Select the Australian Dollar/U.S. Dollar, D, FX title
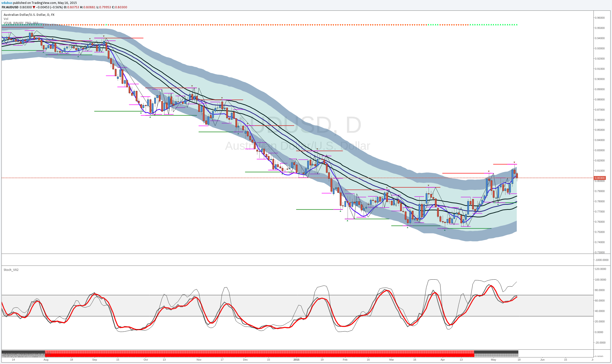 (29, 15)
